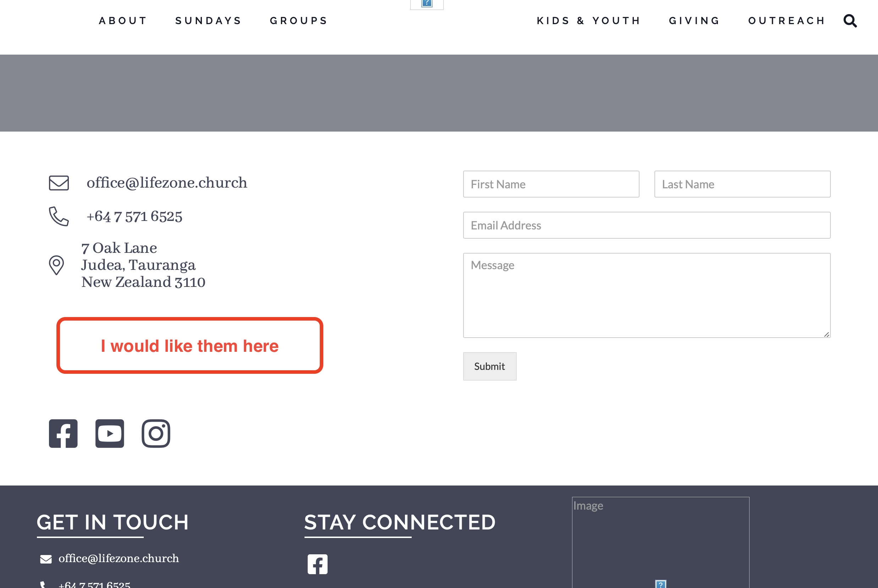
Task: Open the Instagram icon link
Action: pos(156,433)
